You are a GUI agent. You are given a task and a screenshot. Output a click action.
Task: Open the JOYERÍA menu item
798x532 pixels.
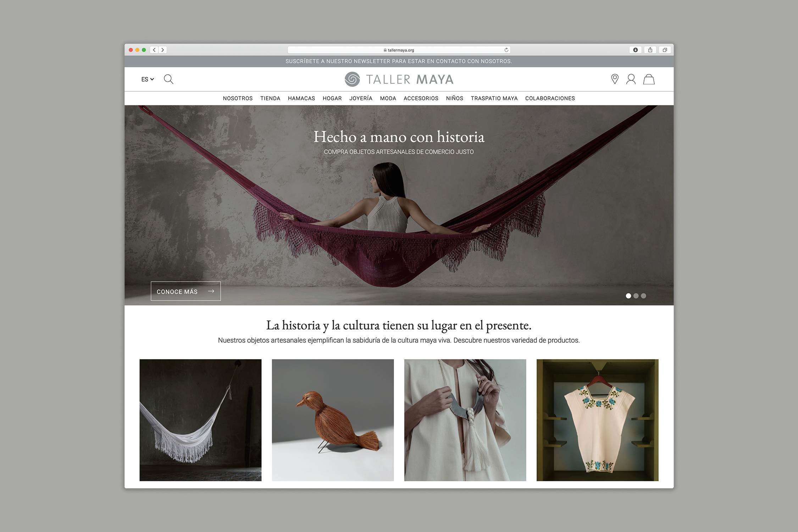[361, 98]
